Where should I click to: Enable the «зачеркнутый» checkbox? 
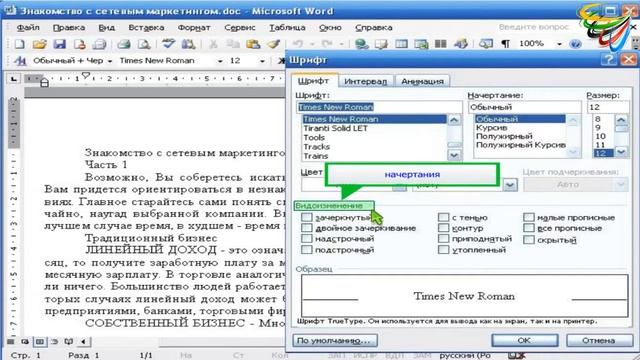[x=307, y=217]
